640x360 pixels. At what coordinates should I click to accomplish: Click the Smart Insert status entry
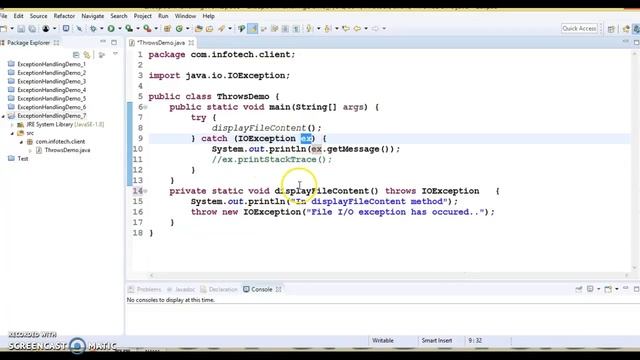tap(437, 340)
